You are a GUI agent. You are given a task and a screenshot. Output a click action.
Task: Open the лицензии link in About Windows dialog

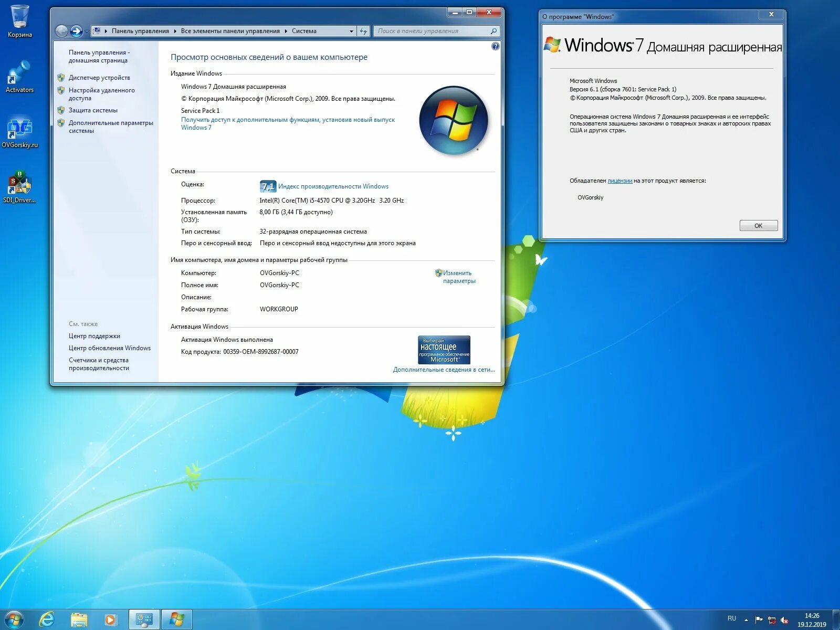tap(619, 181)
